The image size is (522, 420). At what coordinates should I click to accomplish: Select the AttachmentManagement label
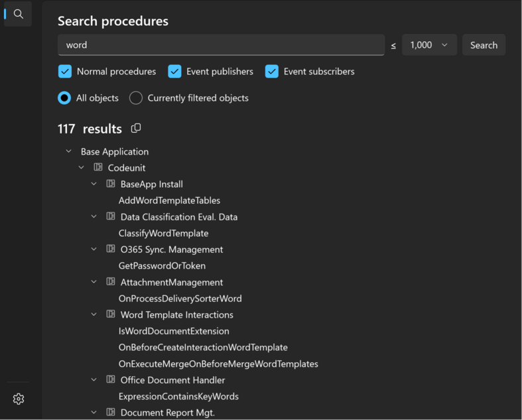(172, 282)
